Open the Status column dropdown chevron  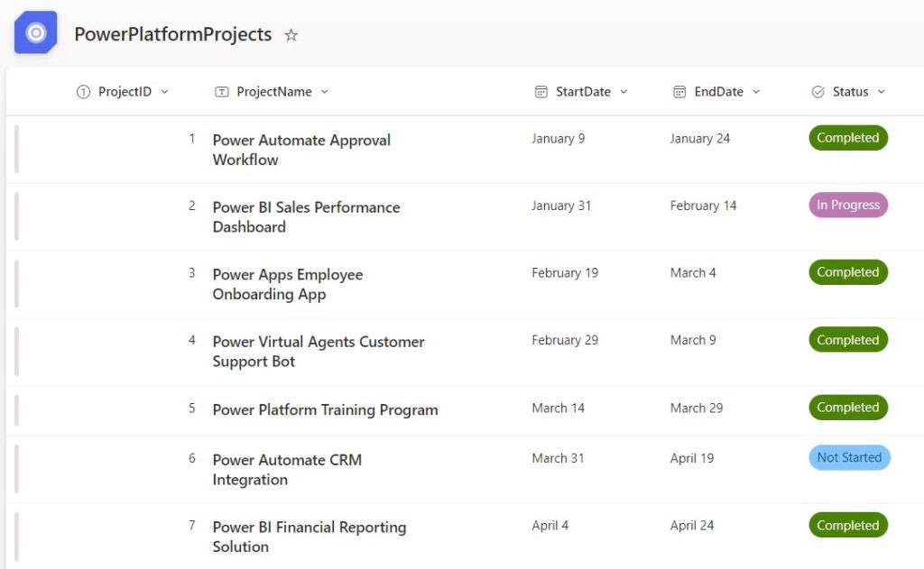(x=882, y=92)
